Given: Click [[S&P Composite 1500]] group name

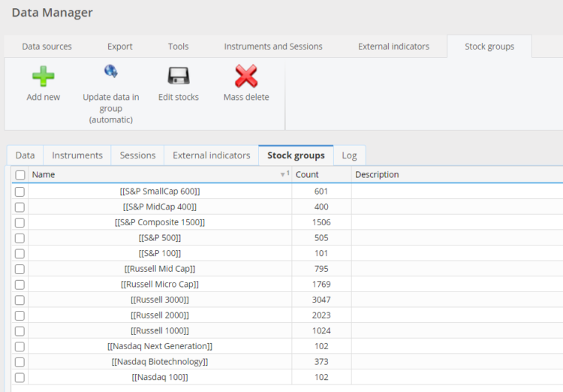Looking at the screenshot, I should tap(160, 222).
